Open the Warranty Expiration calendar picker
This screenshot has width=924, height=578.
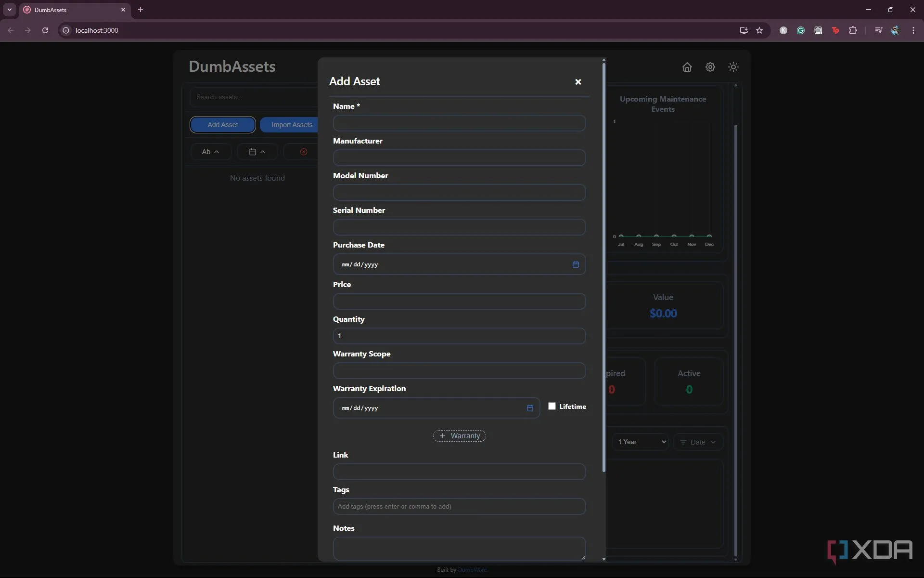pos(530,408)
